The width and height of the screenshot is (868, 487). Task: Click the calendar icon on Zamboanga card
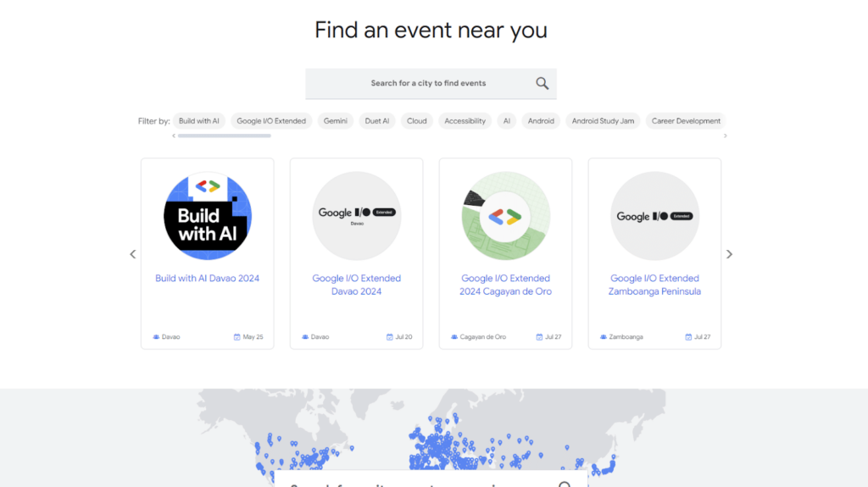coord(688,336)
